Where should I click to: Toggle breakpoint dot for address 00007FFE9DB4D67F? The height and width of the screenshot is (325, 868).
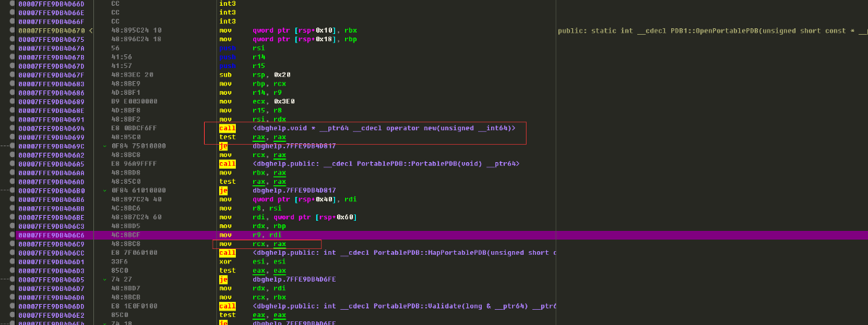coord(13,75)
